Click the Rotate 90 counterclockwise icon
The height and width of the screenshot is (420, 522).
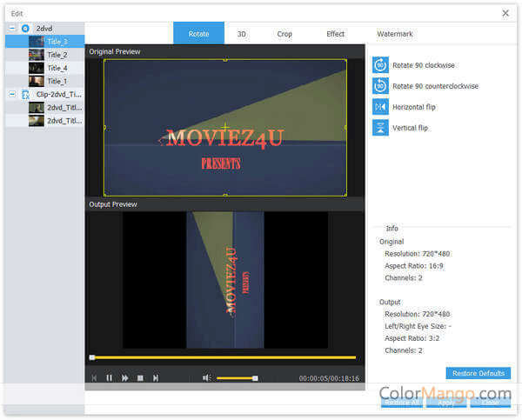click(x=380, y=86)
